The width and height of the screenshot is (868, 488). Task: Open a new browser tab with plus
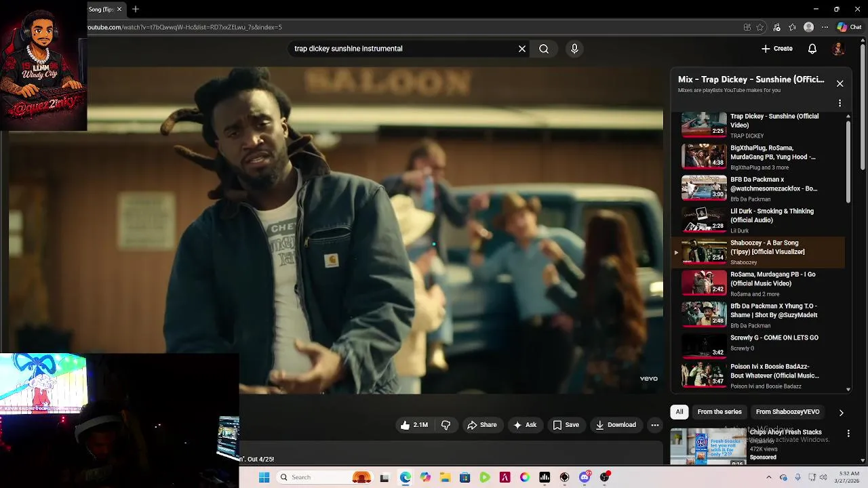point(136,9)
